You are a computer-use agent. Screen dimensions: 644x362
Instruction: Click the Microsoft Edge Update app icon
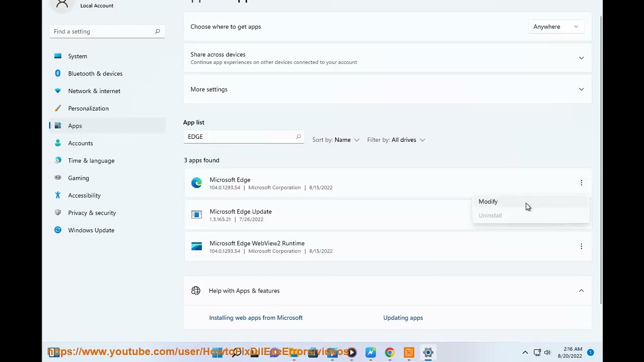coord(196,215)
